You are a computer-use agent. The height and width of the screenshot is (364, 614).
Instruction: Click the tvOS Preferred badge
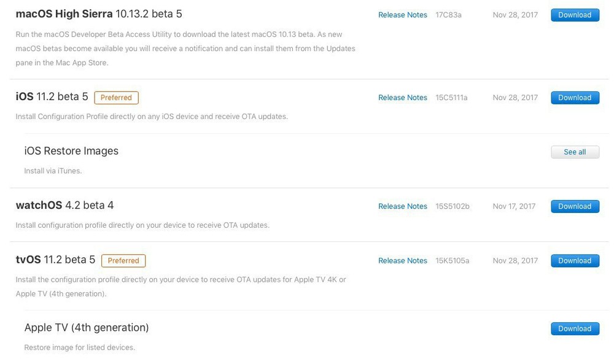123,261
